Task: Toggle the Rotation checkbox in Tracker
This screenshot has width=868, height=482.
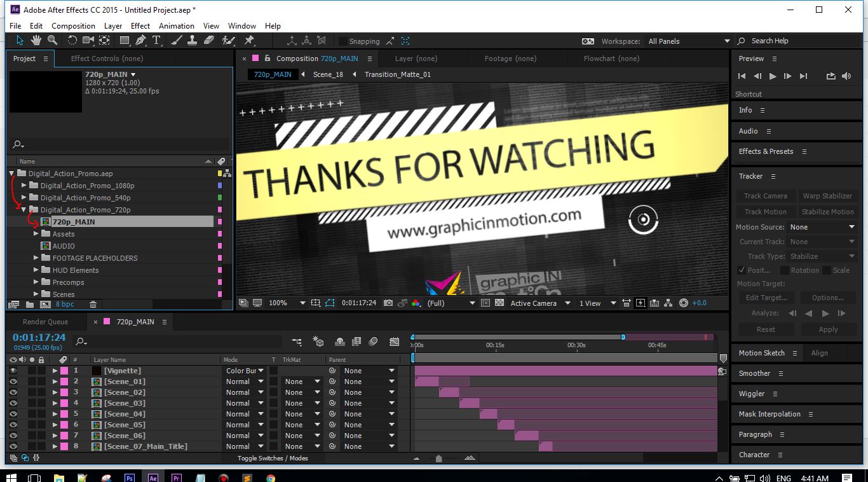Action: [784, 270]
